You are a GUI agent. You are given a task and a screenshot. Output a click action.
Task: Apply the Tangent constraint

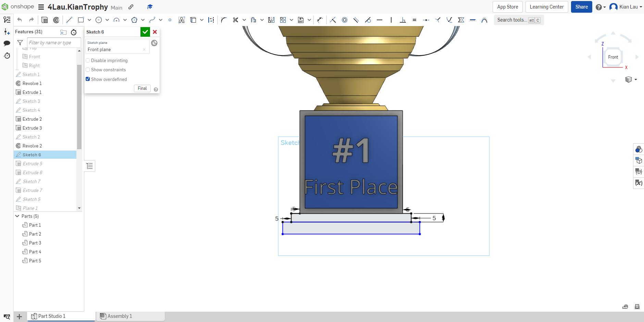368,20
